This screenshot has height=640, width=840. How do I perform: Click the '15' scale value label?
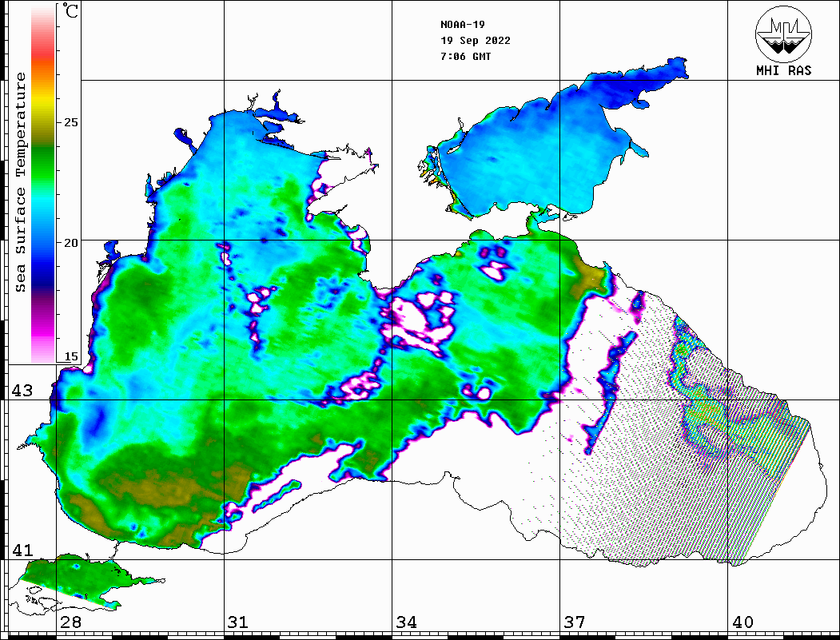[70, 356]
